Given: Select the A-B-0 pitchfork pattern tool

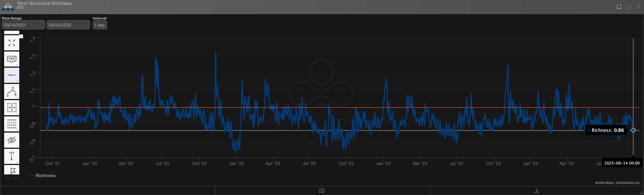Looking at the screenshot, I should click(x=12, y=91).
